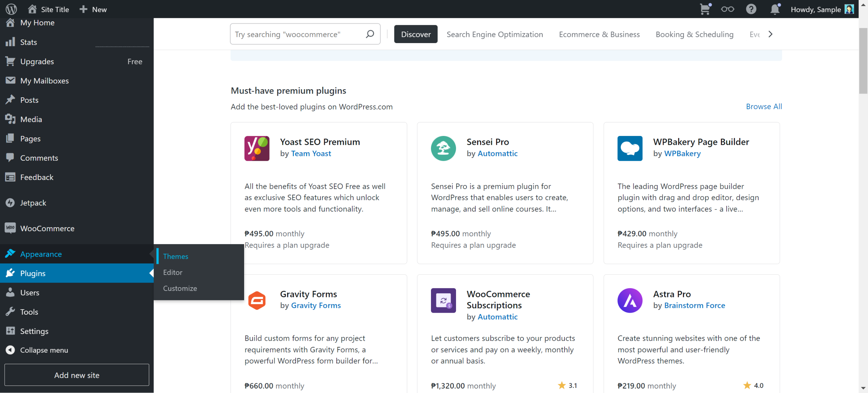Viewport: 868px width, 393px height.
Task: Open the notifications bell icon
Action: click(x=775, y=9)
